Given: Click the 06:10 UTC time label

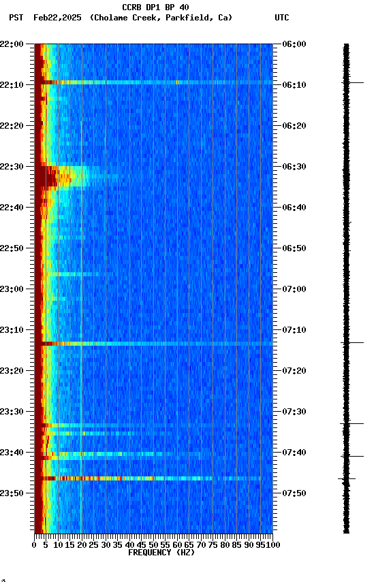Looking at the screenshot, I should coord(294,85).
